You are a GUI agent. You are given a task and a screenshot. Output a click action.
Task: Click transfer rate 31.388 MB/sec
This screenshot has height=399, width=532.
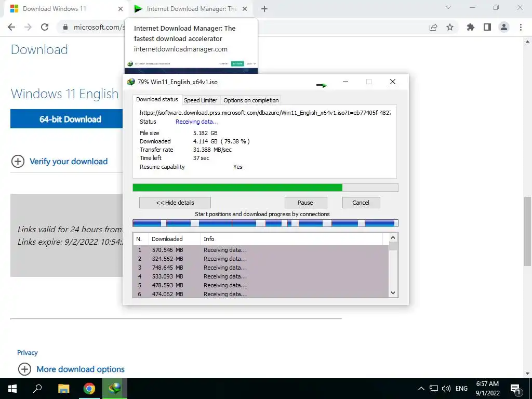(x=212, y=150)
